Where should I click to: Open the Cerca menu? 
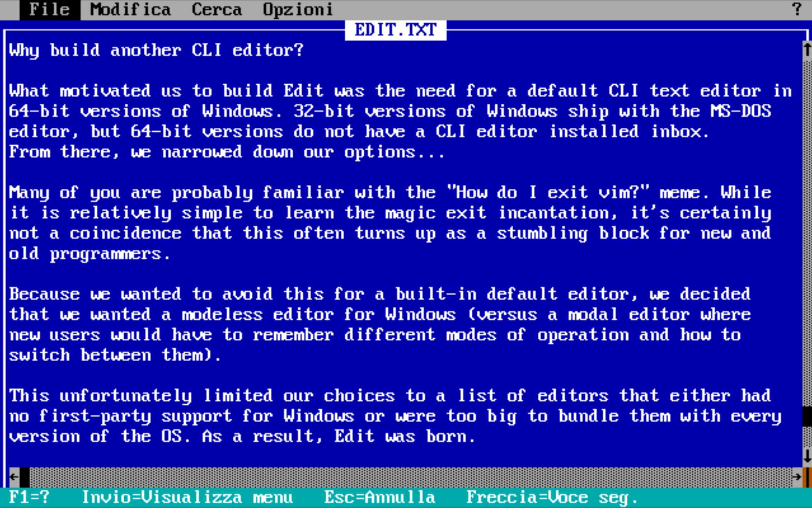point(217,10)
